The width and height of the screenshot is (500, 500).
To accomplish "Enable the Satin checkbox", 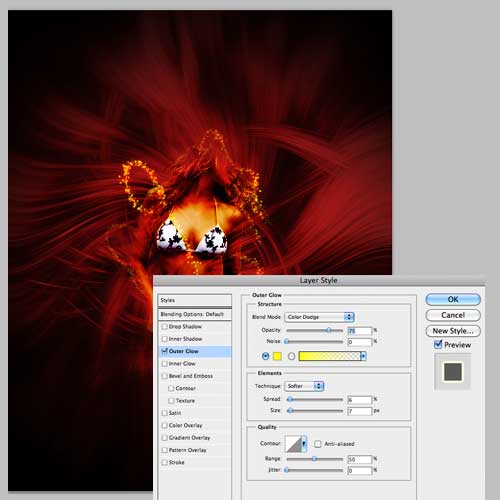I will click(164, 413).
